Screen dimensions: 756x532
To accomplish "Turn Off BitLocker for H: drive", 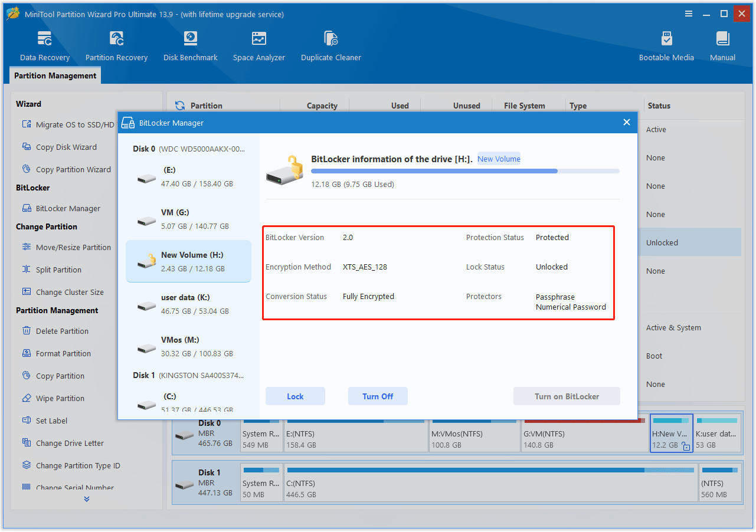I will [378, 396].
